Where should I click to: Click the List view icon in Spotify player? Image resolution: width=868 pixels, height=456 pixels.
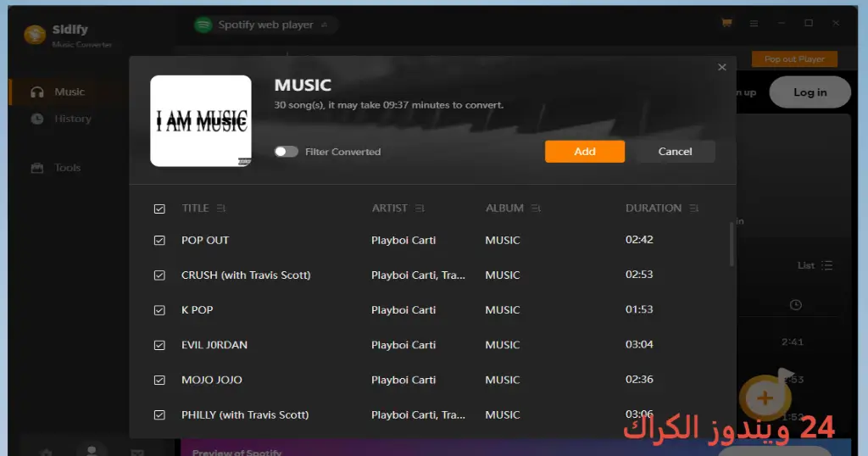tap(826, 265)
